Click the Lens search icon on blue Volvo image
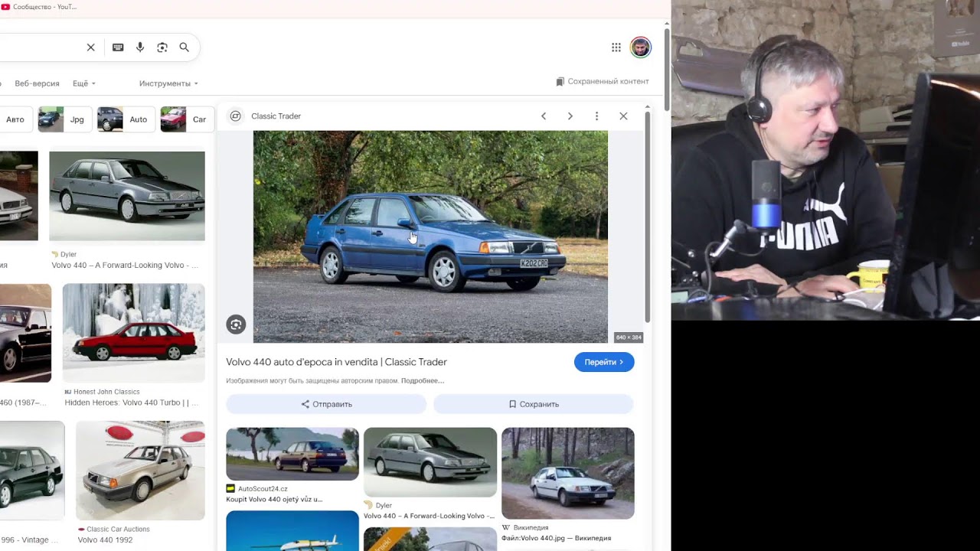The height and width of the screenshot is (551, 980). 236,324
